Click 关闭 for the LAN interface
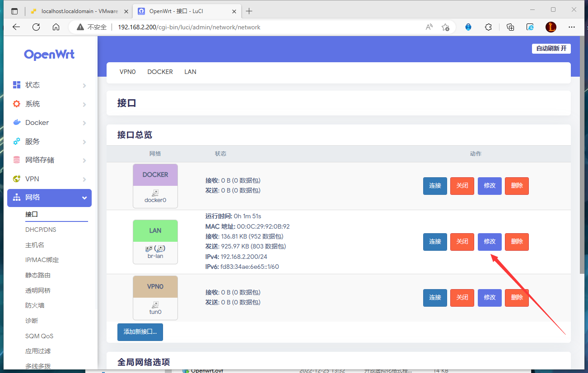This screenshot has height=373, width=588. [x=462, y=242]
